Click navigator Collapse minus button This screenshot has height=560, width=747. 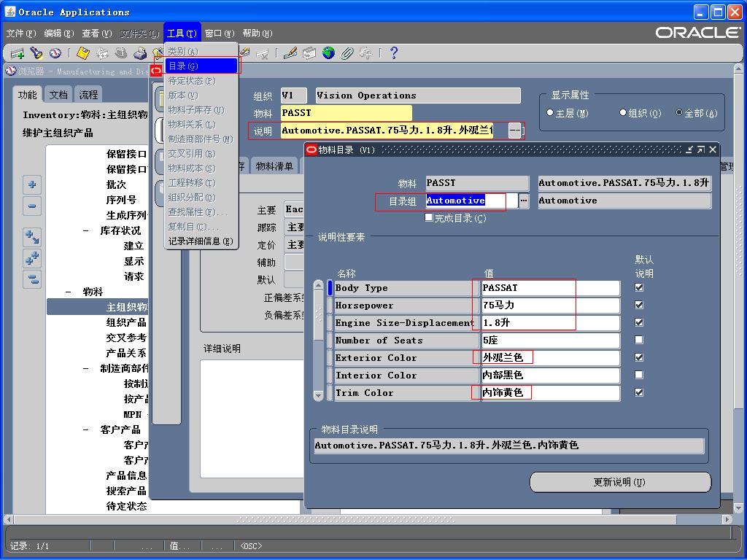tap(32, 206)
